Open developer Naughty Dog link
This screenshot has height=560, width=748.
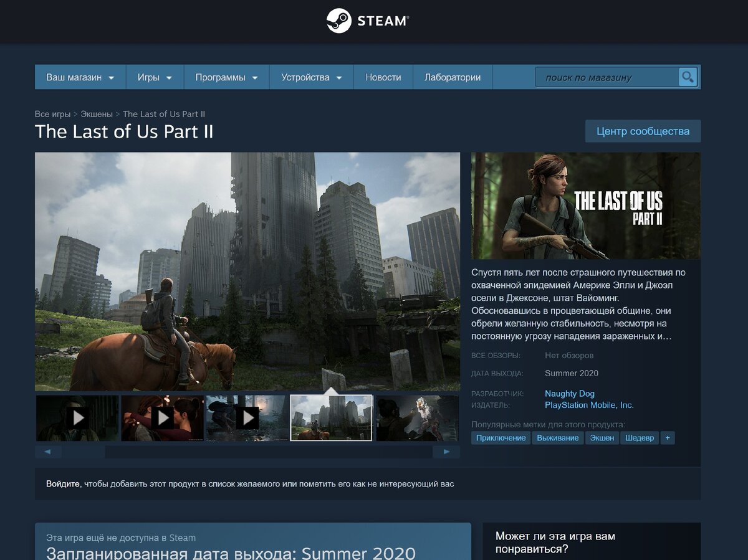(570, 394)
